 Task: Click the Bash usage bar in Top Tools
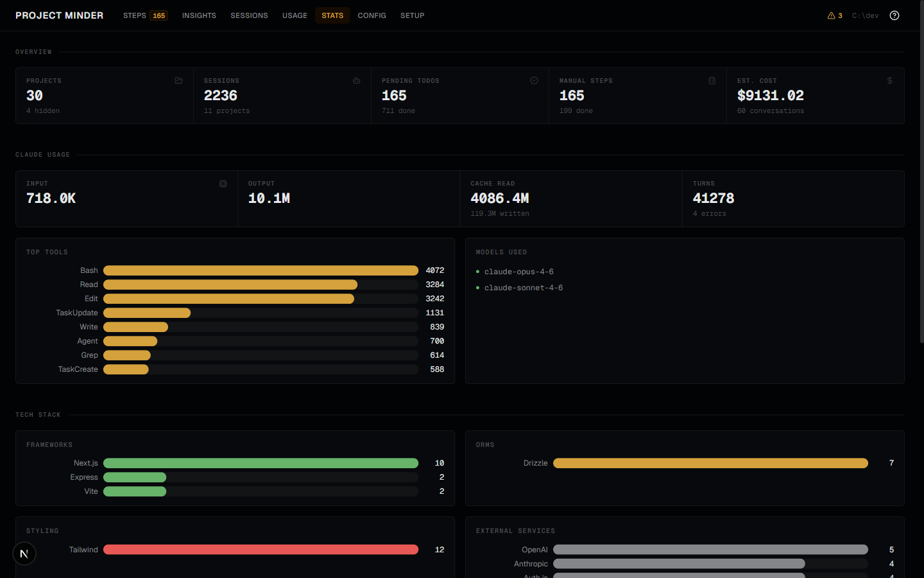[x=260, y=270]
